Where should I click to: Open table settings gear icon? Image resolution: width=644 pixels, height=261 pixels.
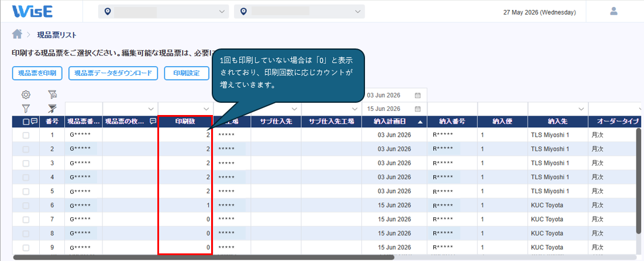pyautogui.click(x=26, y=95)
